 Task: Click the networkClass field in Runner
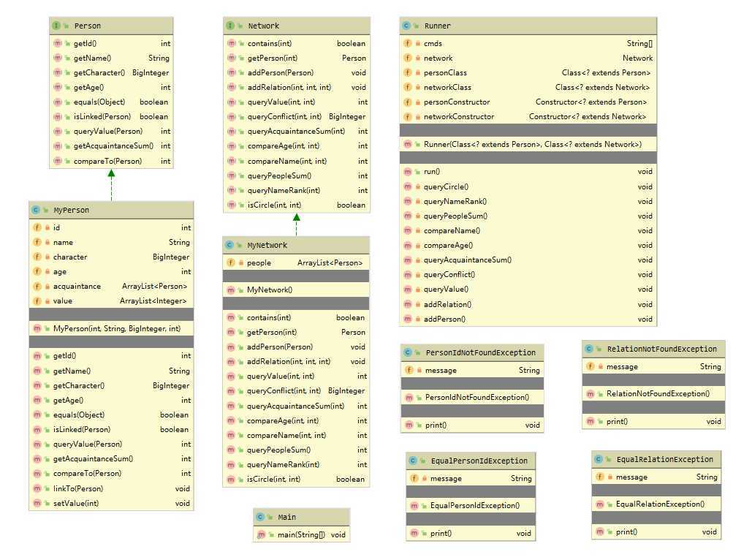528,87
